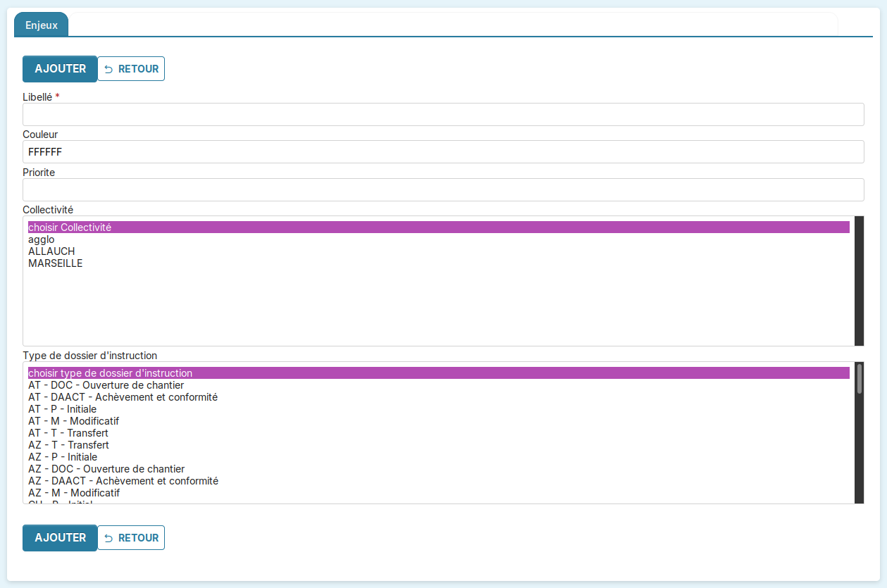Click the top RETOUR button
887x588 pixels.
pyautogui.click(x=131, y=69)
